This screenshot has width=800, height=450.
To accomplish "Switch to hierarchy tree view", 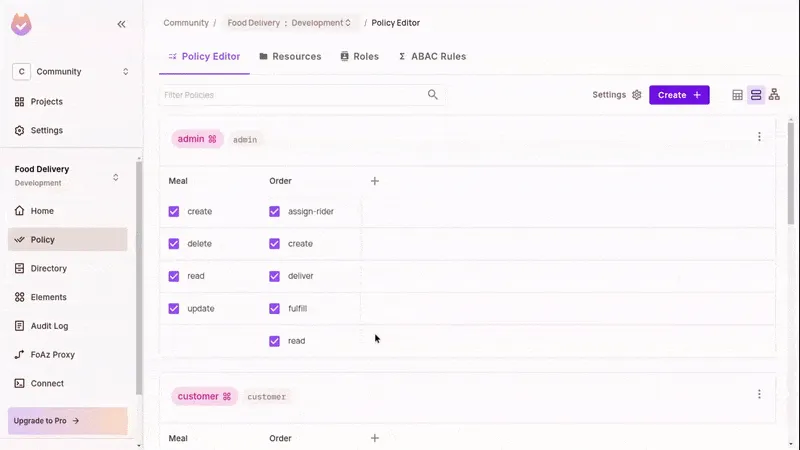I will click(x=774, y=94).
